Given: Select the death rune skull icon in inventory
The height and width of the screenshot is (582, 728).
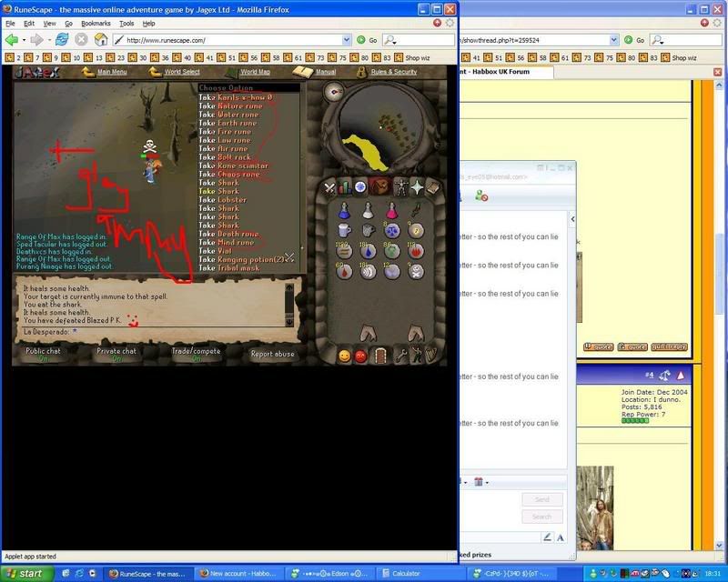Looking at the screenshot, I should [416, 272].
